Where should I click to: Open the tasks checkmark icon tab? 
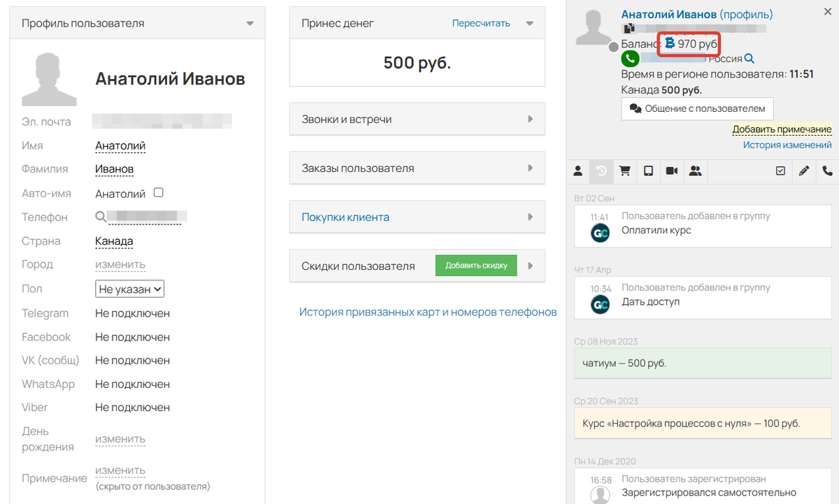click(x=781, y=171)
